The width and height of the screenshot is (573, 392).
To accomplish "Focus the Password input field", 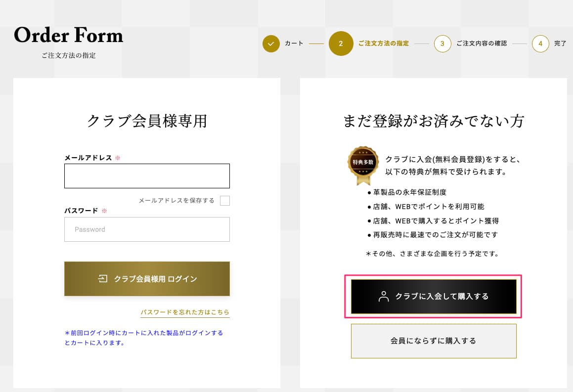I will [147, 229].
